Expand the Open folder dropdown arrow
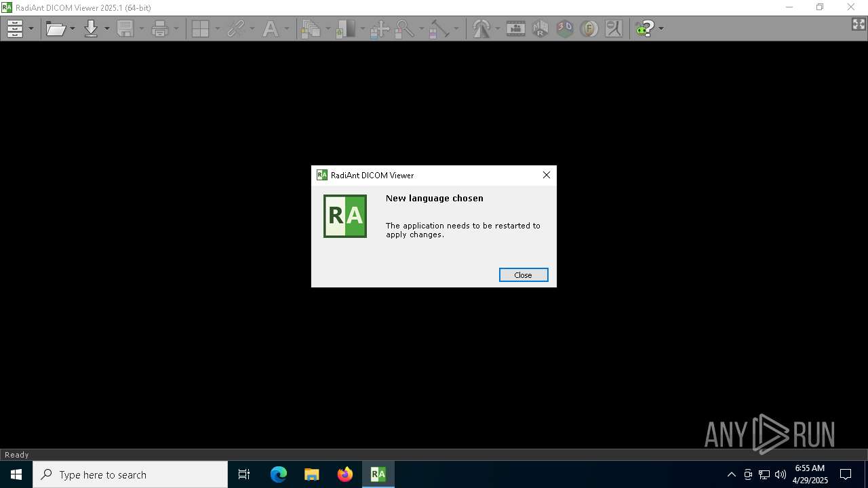Screen dimensions: 868x488 (x=73, y=28)
